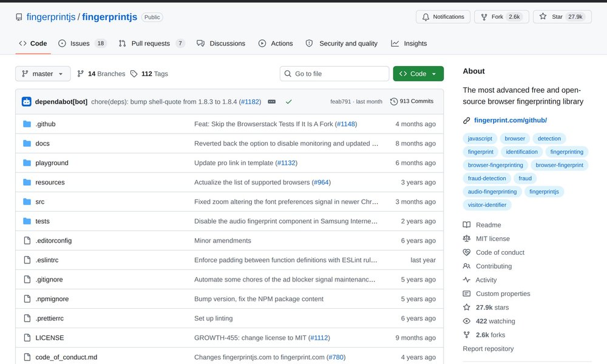Click the Activity pulse icon
Viewport: 607px width, 364px height.
(x=466, y=280)
